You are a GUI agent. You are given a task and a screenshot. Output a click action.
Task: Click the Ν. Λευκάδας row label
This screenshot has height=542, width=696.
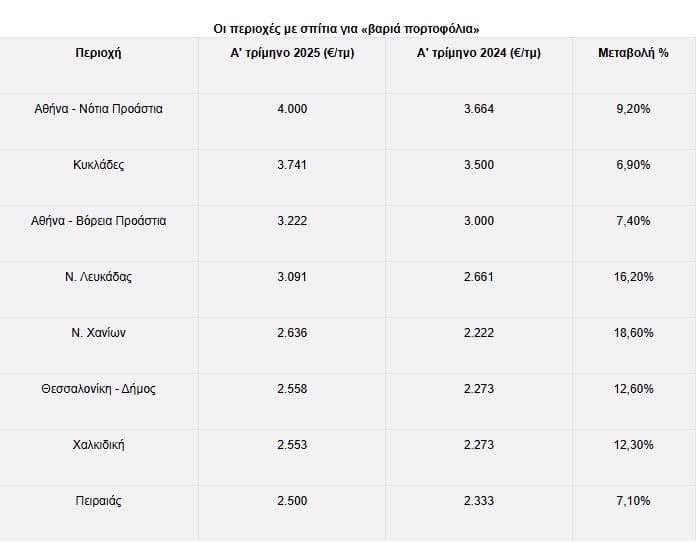[x=98, y=277]
